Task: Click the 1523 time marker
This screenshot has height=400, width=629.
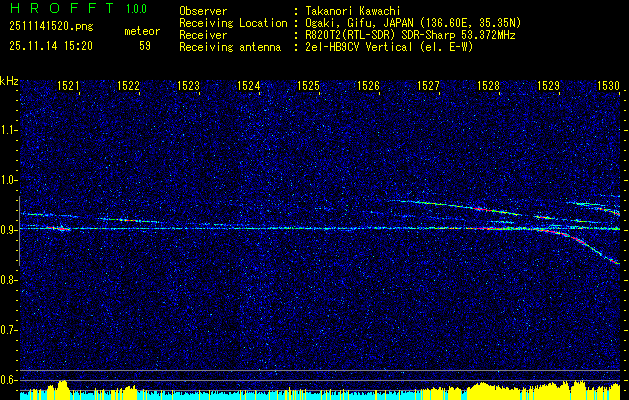Action: pos(188,85)
